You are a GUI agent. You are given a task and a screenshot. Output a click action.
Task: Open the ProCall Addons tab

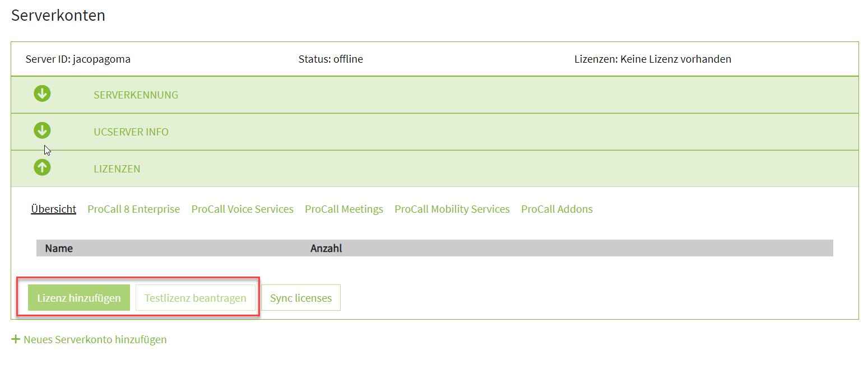[x=557, y=209]
